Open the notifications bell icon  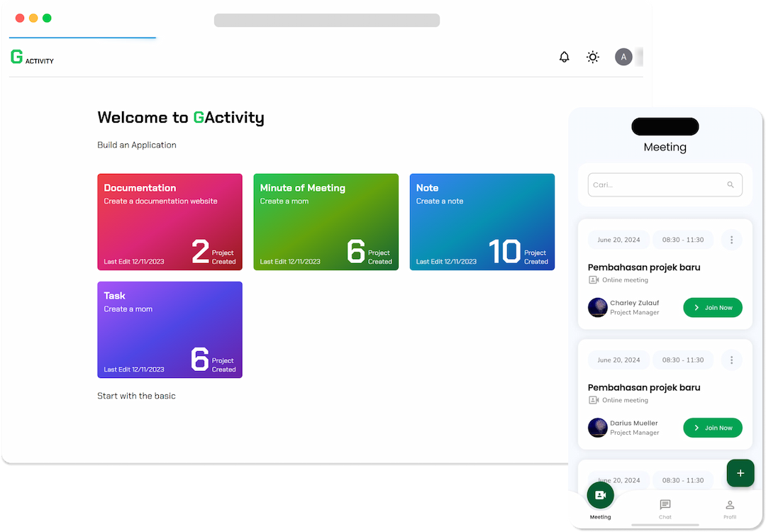[564, 57]
